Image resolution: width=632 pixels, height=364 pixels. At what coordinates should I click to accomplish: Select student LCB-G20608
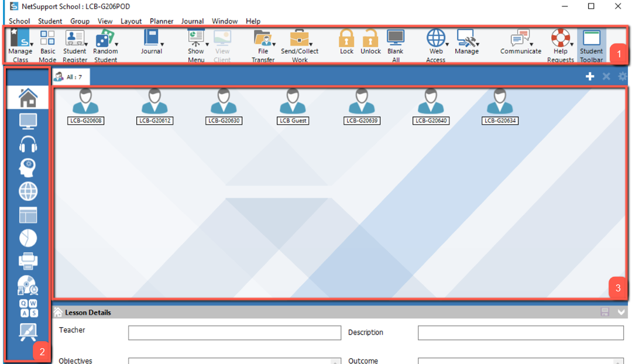click(85, 107)
